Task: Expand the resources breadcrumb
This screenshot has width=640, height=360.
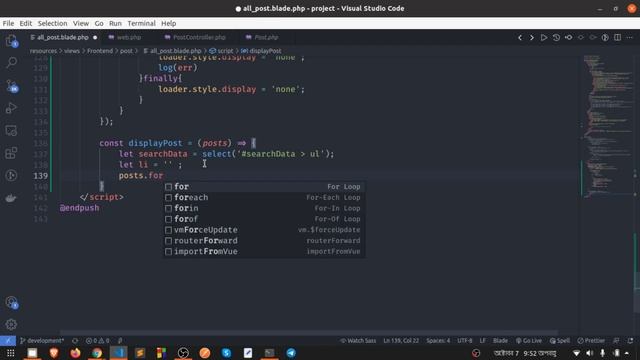Action: (x=43, y=51)
